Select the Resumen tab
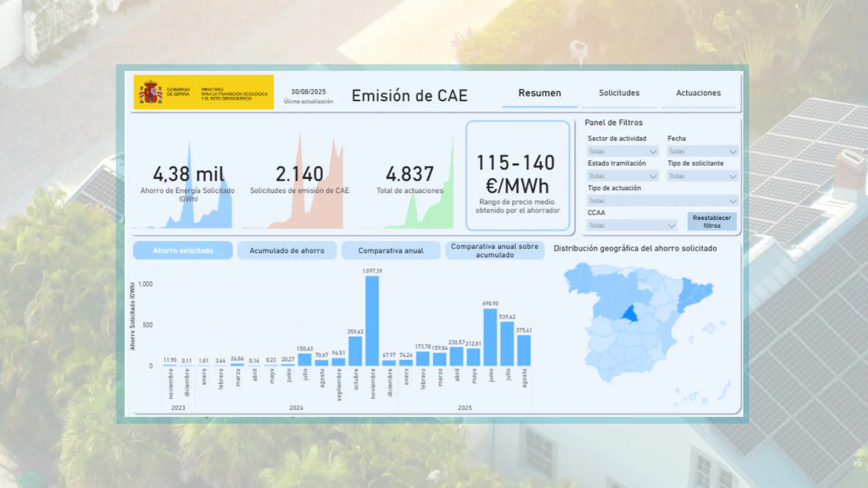 point(539,93)
